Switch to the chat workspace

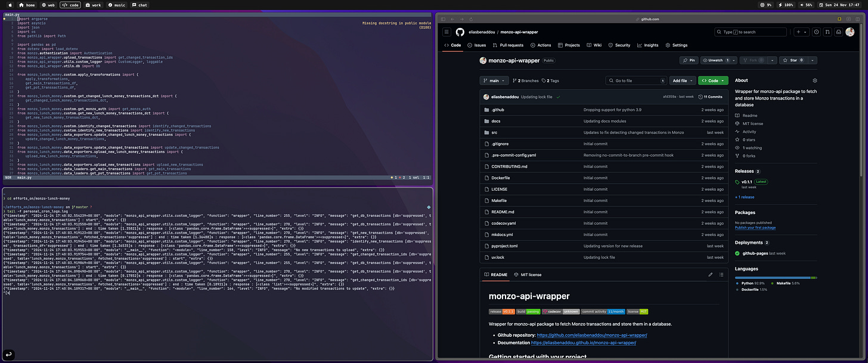pyautogui.click(x=139, y=5)
